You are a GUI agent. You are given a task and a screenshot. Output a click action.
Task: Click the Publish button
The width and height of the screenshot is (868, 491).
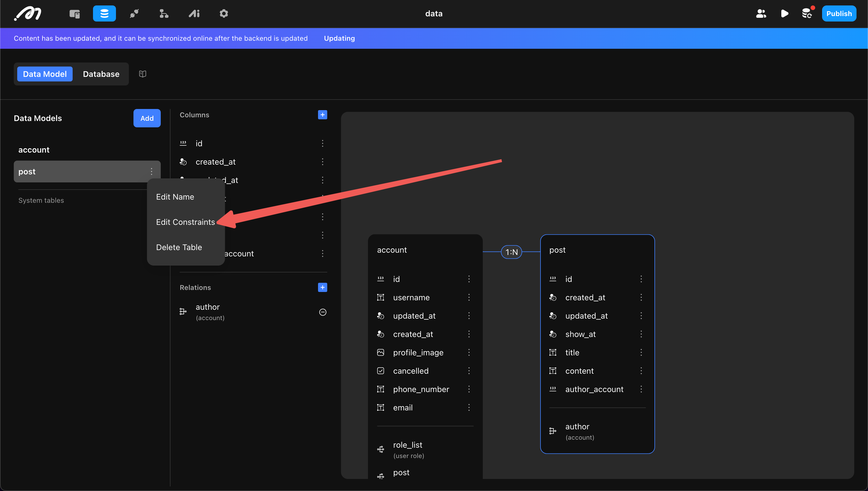(839, 14)
